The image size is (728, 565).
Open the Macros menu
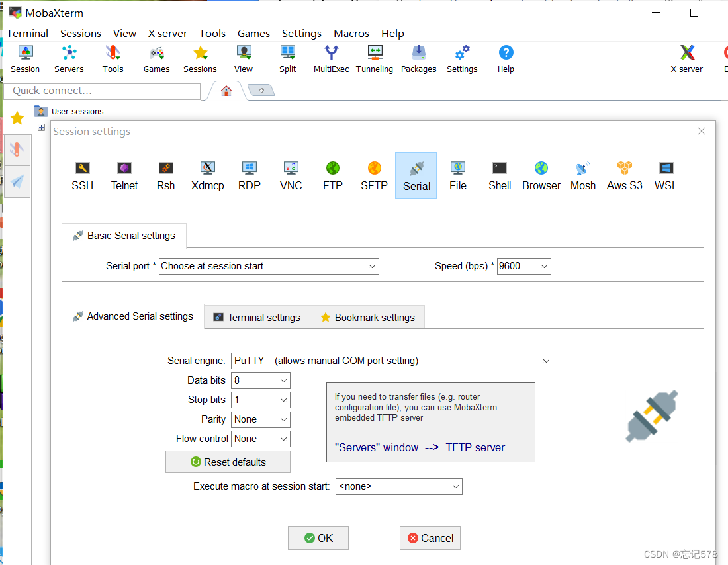pyautogui.click(x=351, y=34)
